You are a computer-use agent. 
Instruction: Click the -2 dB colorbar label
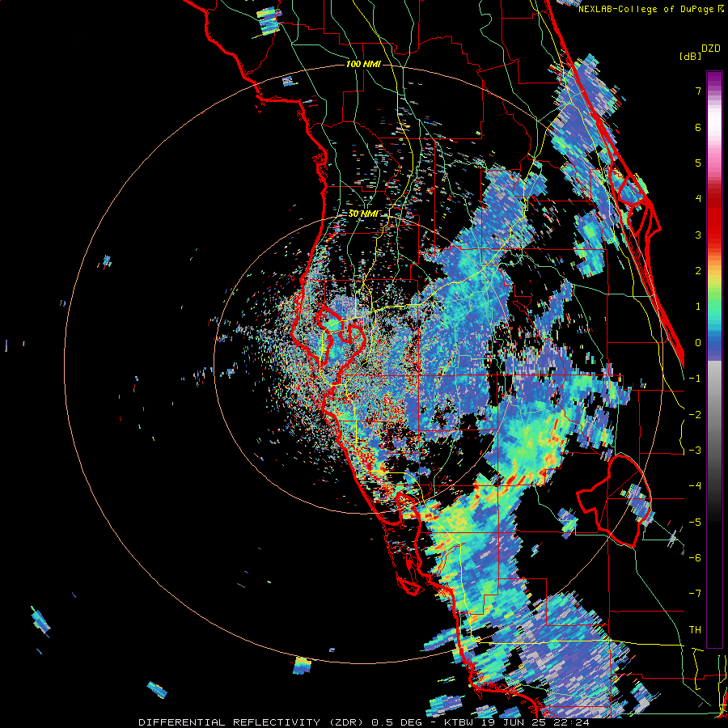click(695, 415)
